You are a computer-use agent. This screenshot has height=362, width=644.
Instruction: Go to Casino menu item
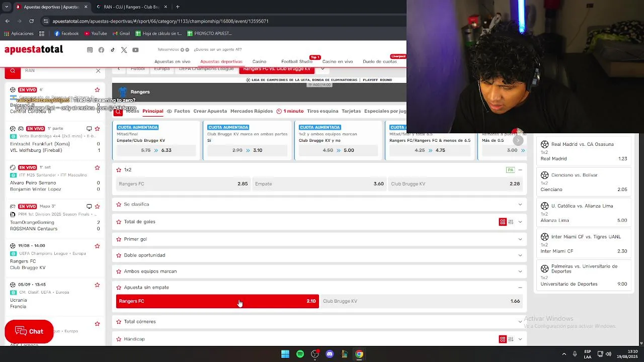pos(259,61)
